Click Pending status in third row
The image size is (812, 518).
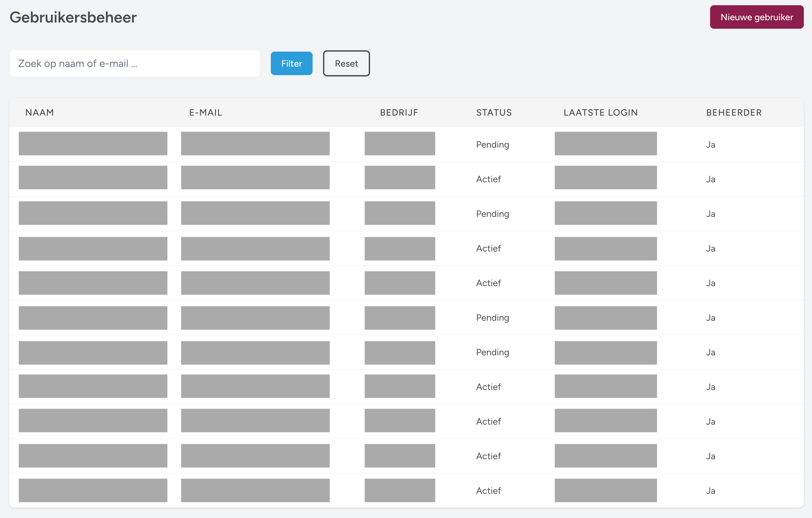tap(492, 214)
